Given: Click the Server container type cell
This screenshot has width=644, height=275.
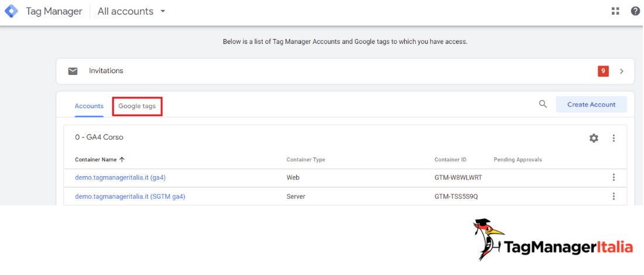Looking at the screenshot, I should [296, 197].
